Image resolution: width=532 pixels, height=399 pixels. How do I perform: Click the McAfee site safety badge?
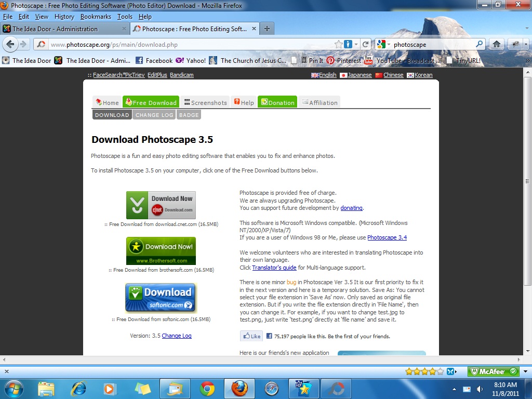pos(494,371)
